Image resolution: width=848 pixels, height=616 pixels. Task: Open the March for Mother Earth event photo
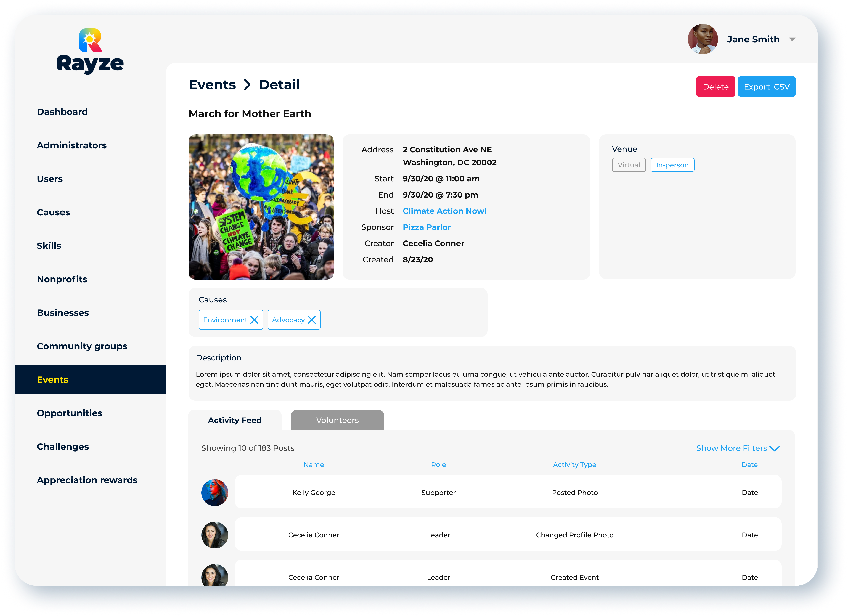[x=261, y=207]
